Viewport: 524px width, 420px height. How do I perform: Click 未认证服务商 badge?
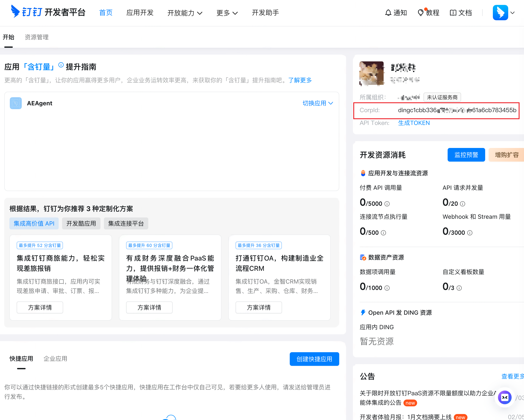click(x=442, y=97)
